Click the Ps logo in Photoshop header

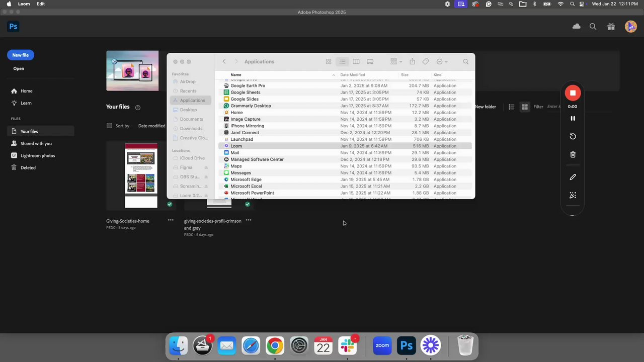click(13, 27)
